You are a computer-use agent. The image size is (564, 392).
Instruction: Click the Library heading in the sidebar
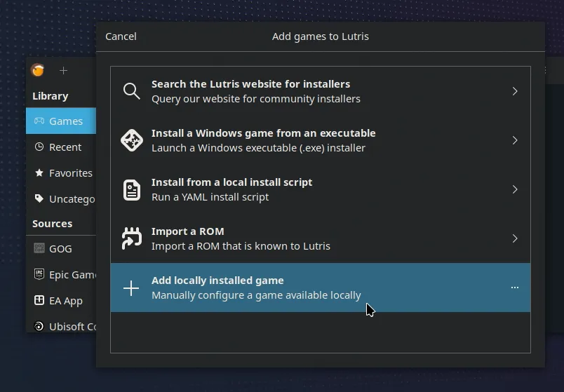pos(51,96)
